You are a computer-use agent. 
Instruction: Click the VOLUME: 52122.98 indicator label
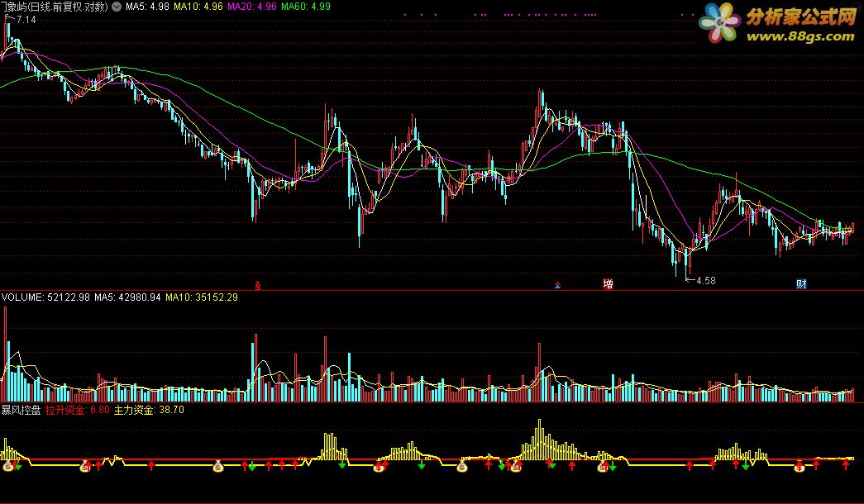coord(45,297)
